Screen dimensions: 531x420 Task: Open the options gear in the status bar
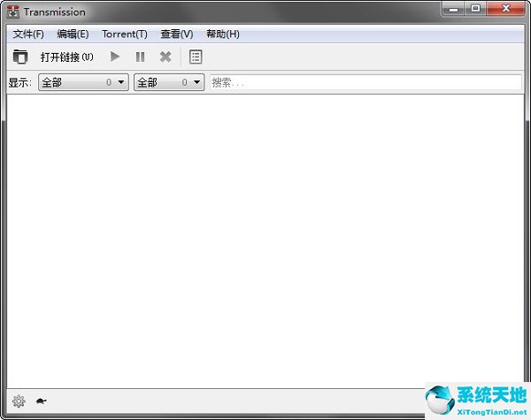(x=19, y=401)
